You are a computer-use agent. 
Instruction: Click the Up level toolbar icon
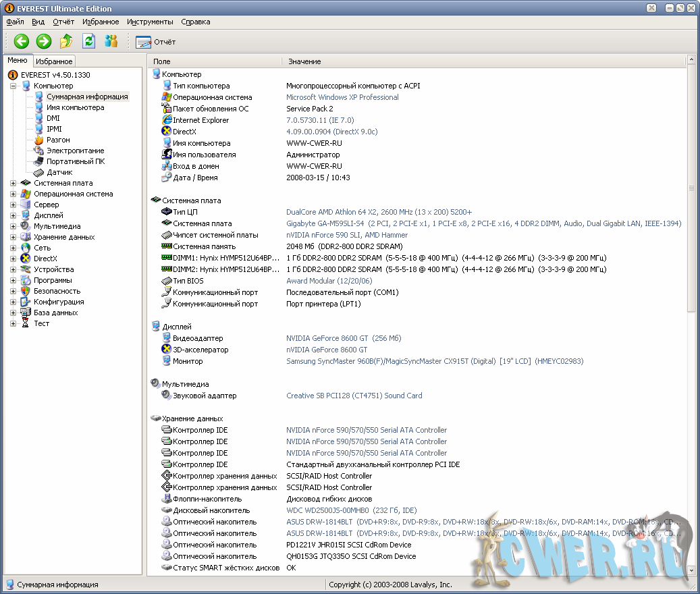66,42
